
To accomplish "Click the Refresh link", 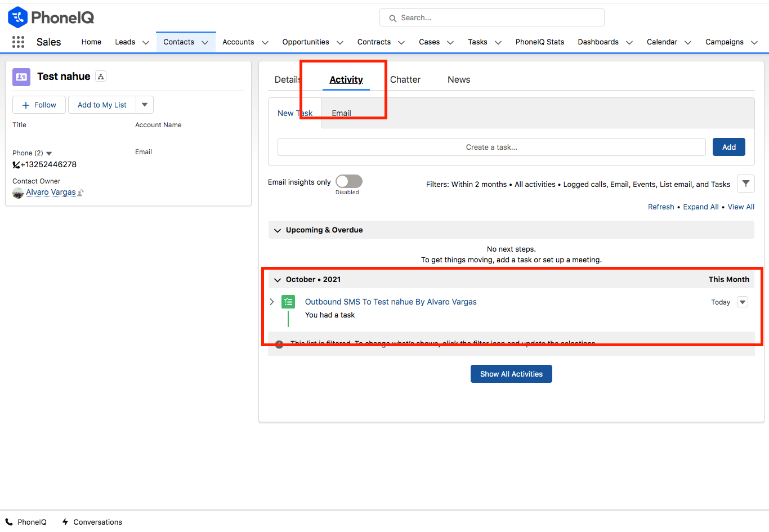I will click(661, 207).
